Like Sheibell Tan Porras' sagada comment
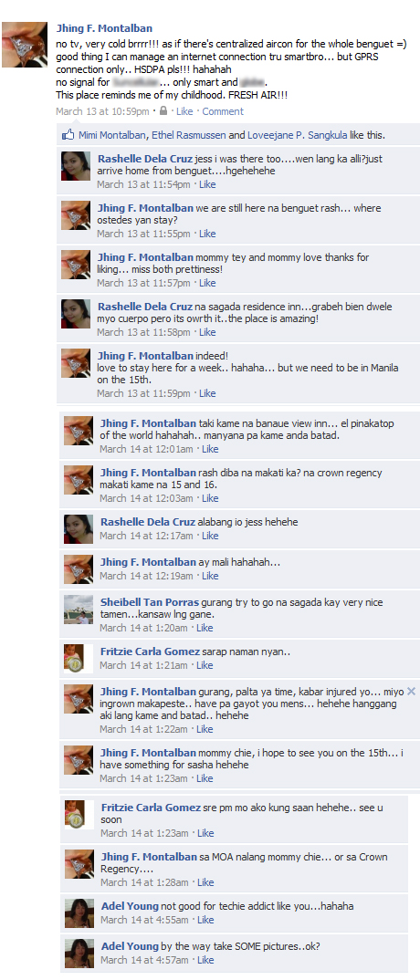420x980 pixels. pyautogui.click(x=205, y=628)
